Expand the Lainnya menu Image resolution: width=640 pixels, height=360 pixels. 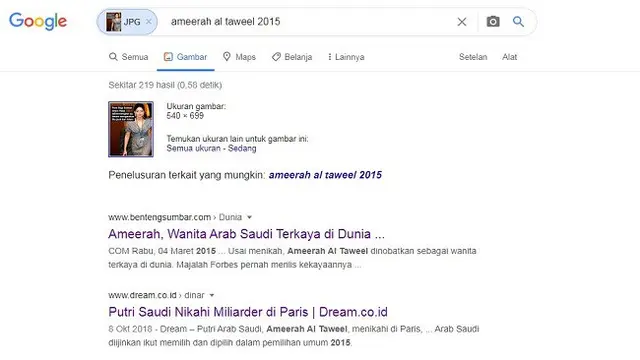[346, 57]
